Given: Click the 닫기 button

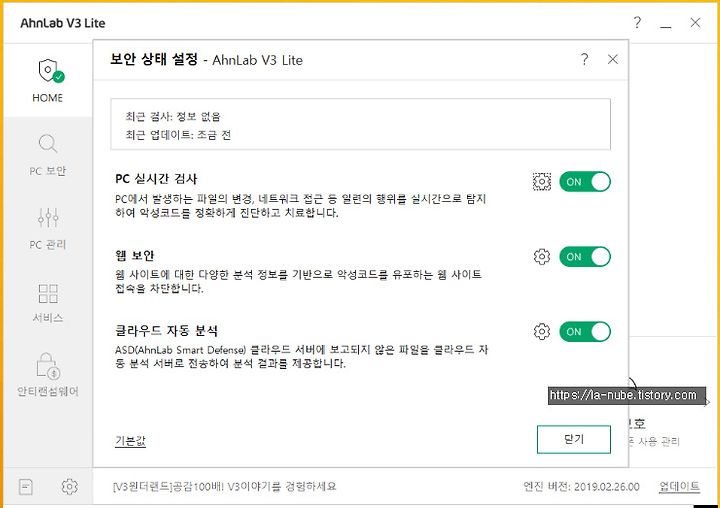Looking at the screenshot, I should pyautogui.click(x=574, y=440).
